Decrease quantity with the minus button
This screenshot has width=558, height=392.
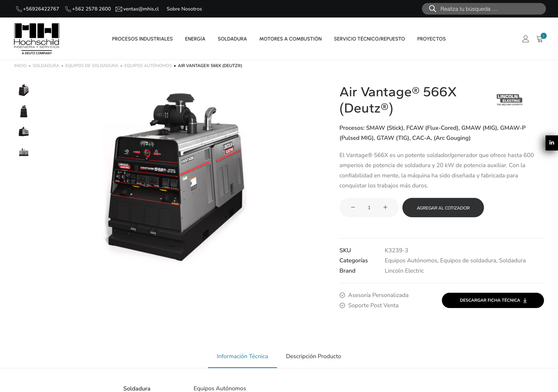coord(353,207)
